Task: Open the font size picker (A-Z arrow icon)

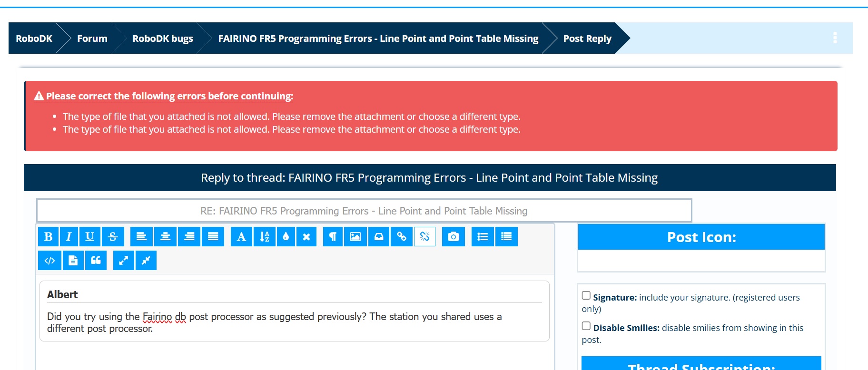Action: [265, 236]
